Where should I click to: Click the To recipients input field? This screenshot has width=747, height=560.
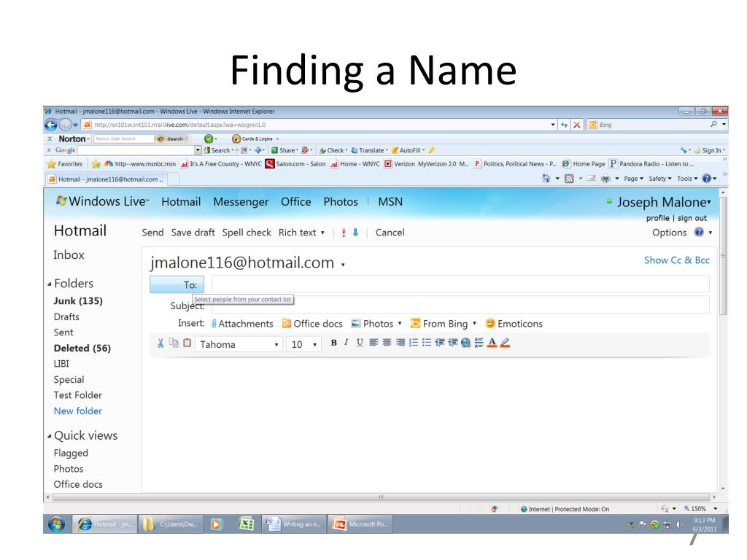click(x=460, y=284)
